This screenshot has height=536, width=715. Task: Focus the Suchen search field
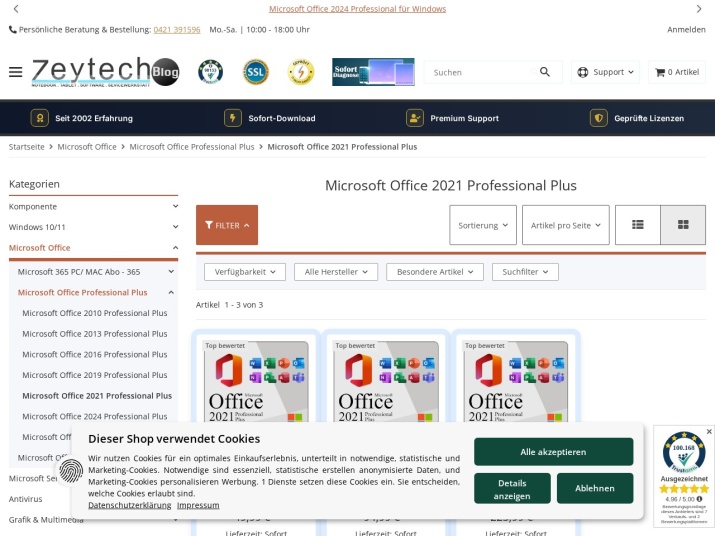click(481, 72)
